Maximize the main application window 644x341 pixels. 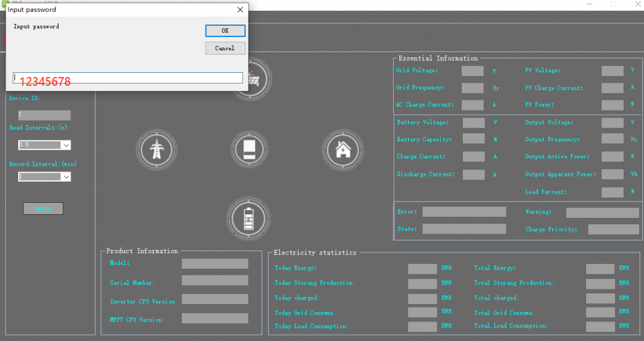[613, 4]
